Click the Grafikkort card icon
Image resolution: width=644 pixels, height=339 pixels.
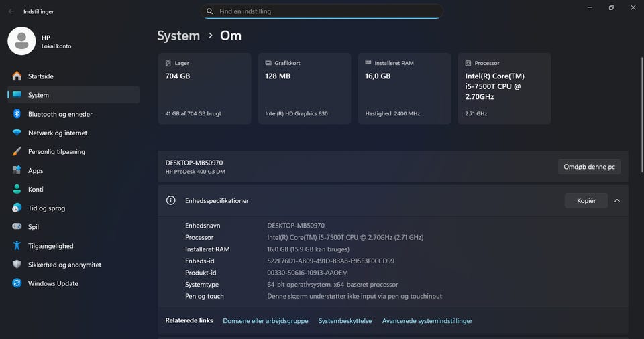point(268,63)
